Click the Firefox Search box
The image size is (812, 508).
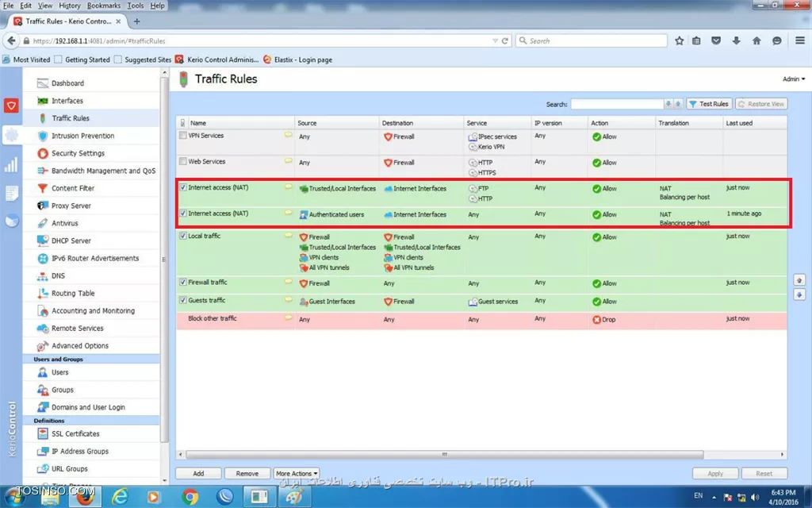(x=591, y=41)
